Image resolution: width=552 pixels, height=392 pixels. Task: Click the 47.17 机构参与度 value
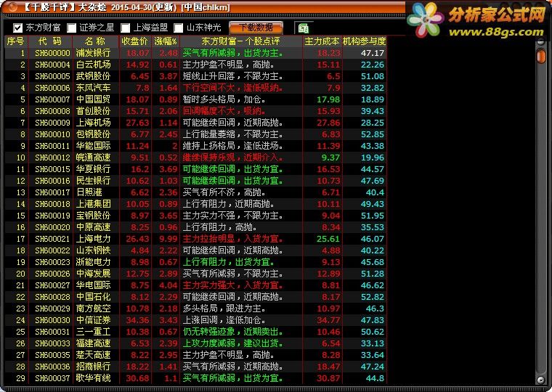(373, 53)
